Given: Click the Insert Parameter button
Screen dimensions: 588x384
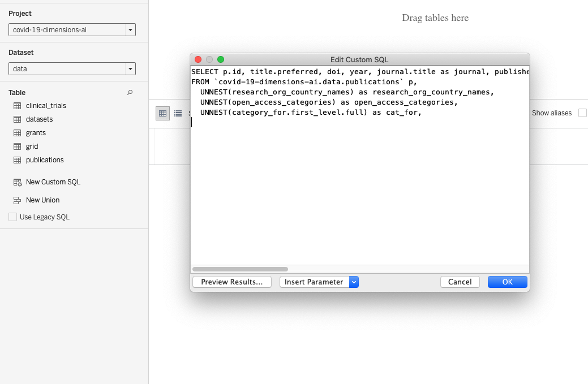Looking at the screenshot, I should [x=314, y=282].
